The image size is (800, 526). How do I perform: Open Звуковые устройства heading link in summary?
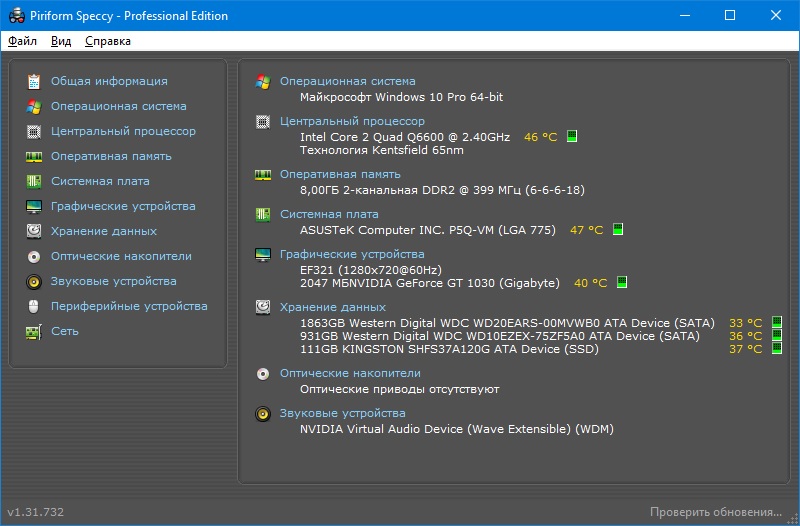342,413
